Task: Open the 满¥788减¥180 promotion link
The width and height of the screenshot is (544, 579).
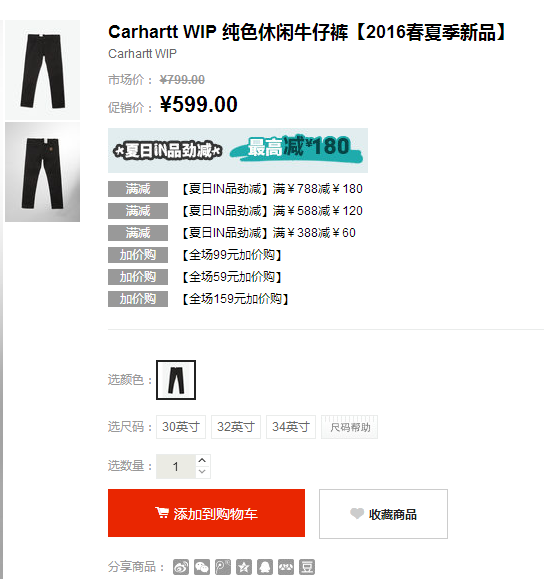Action: 273,189
